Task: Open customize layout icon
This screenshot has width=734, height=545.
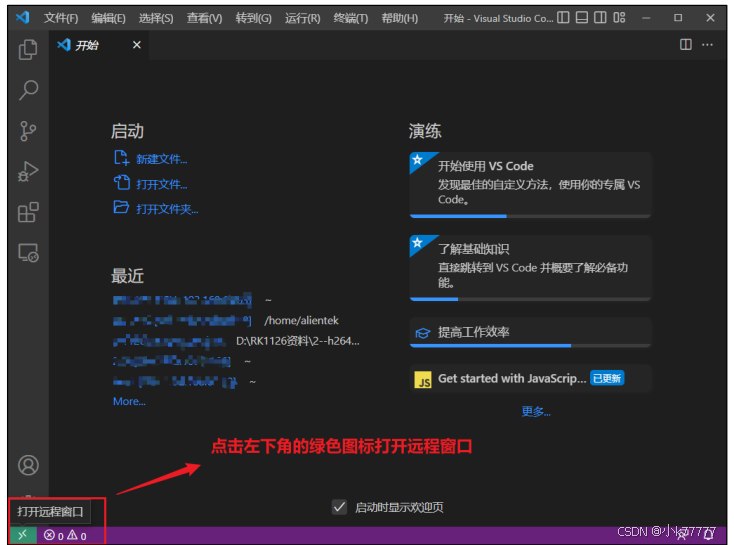Action: (619, 18)
